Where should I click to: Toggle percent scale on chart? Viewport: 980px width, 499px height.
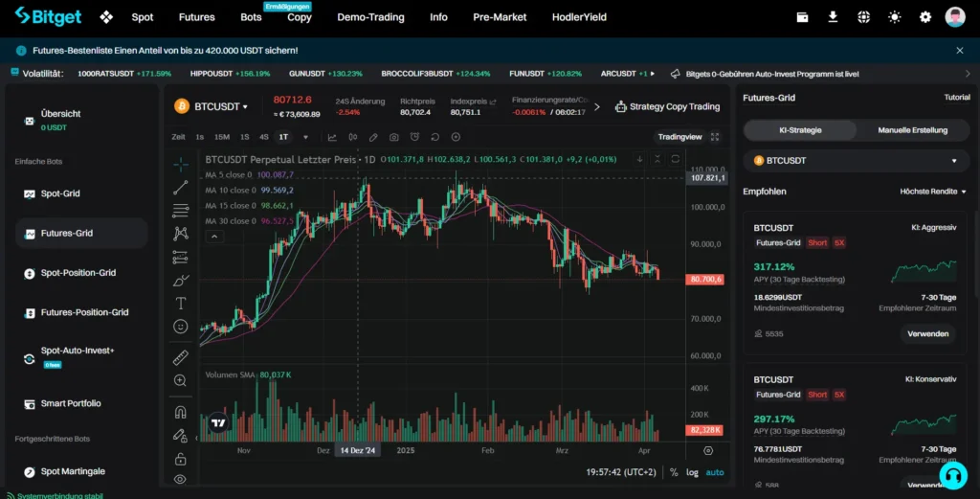click(674, 472)
